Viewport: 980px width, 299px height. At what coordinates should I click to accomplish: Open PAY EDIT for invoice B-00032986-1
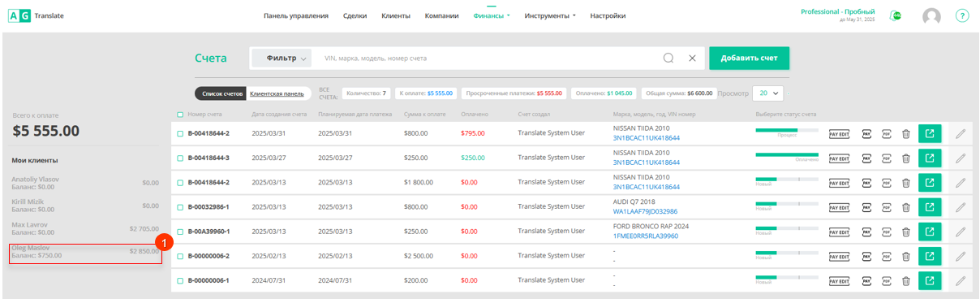[x=839, y=207]
